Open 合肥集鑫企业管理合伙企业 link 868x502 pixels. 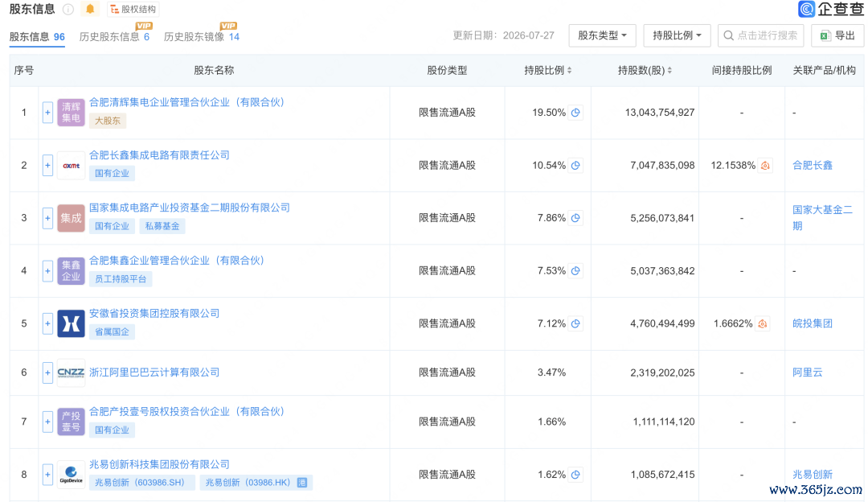click(177, 261)
